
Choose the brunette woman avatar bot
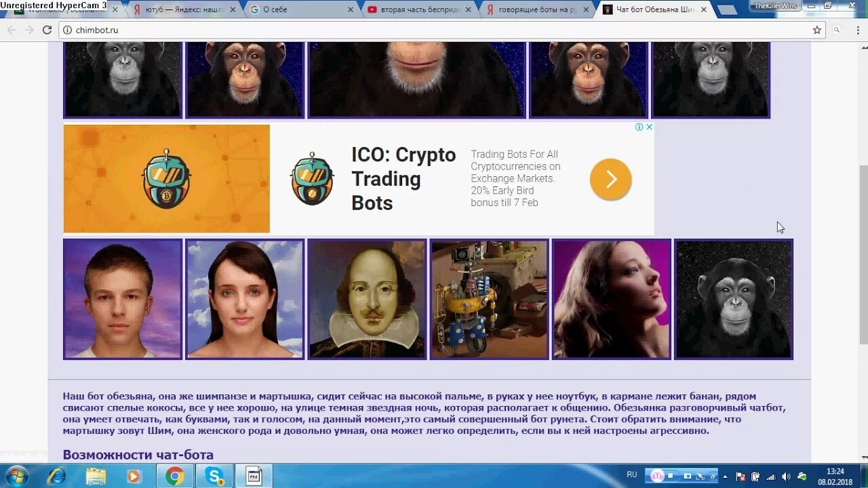click(x=245, y=299)
